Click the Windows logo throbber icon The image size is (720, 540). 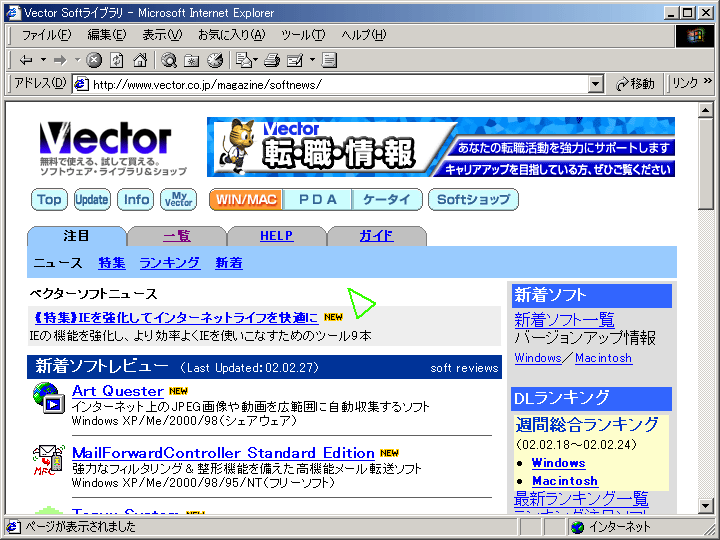pyautogui.click(x=695, y=35)
